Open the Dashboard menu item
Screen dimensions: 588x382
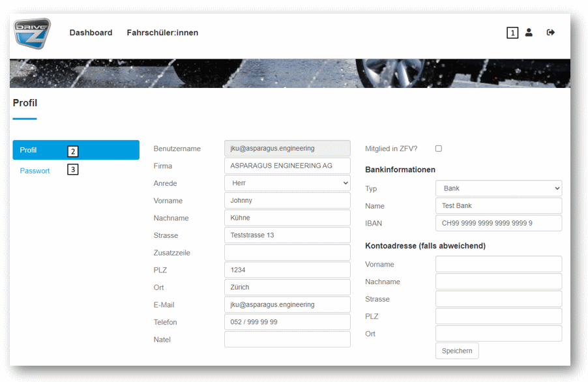coord(91,33)
